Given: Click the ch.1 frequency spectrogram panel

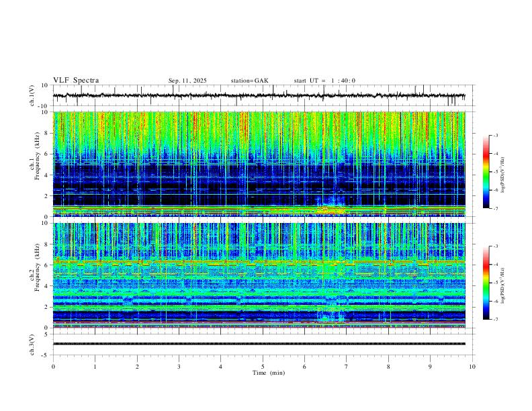Looking at the screenshot, I should [x=259, y=164].
